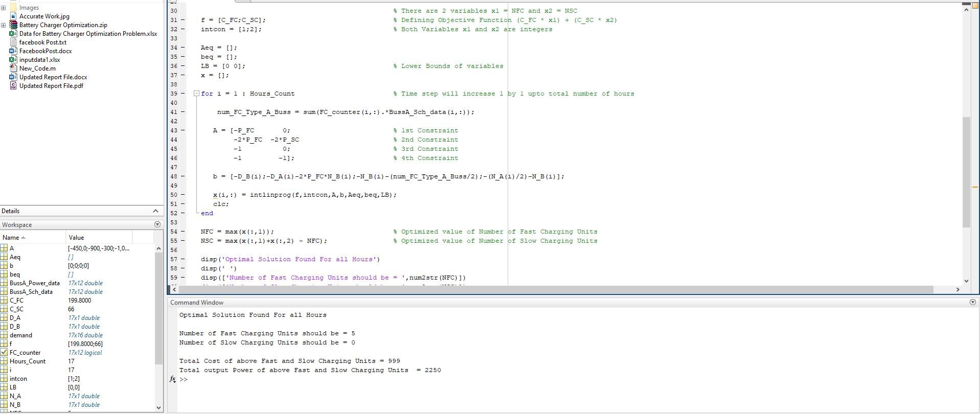Select the facebook Post.txt file icon
Viewport: 980px width, 414px height.
[x=13, y=42]
